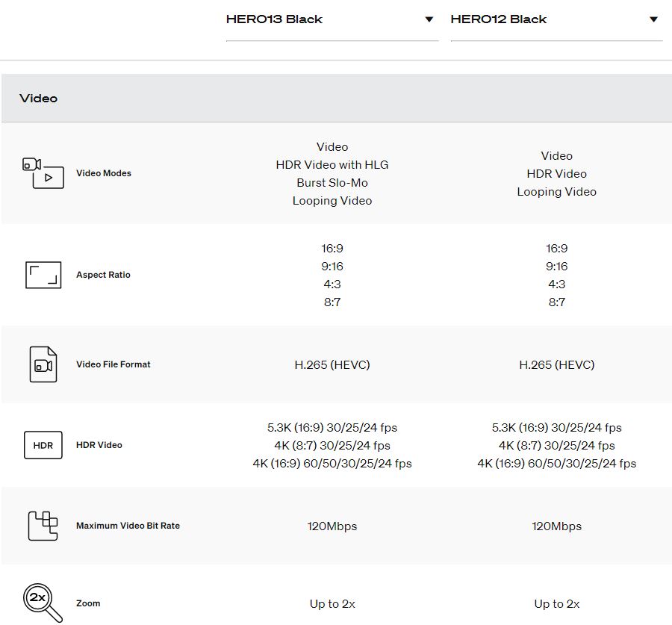Open the HERO13 Black model dropdown
672x625 pixels.
coord(332,20)
